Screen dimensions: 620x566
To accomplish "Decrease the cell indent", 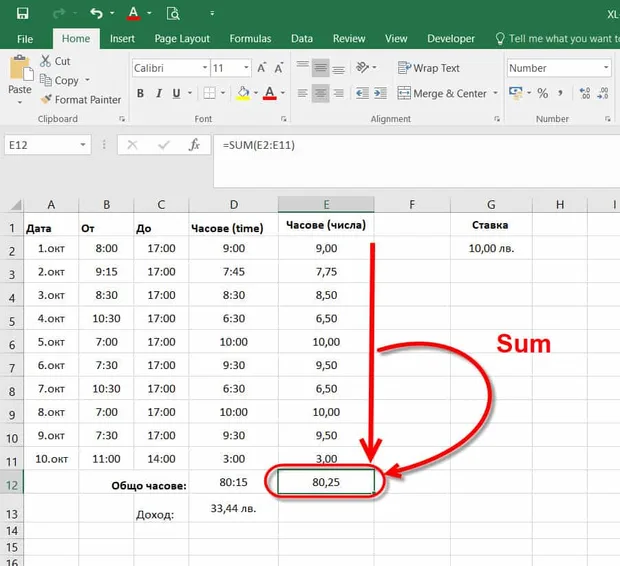I will pos(362,93).
